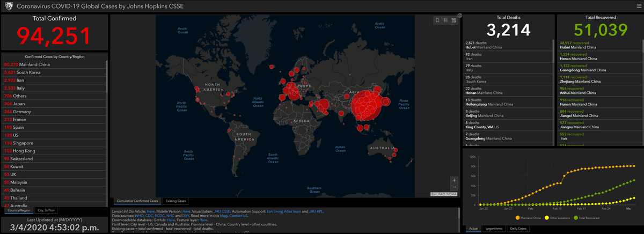644x234 pixels.
Task: Open the map legend icon
Action: point(446,20)
